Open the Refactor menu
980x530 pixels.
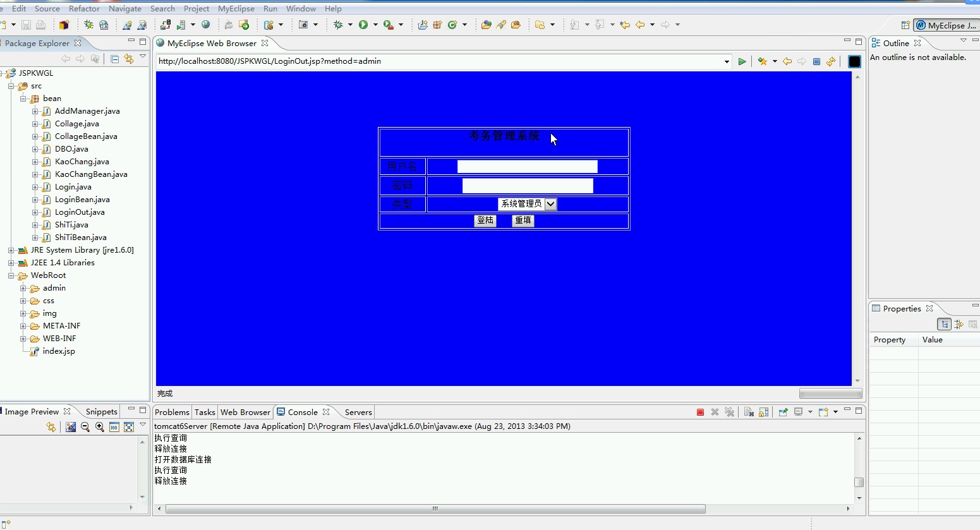[84, 9]
